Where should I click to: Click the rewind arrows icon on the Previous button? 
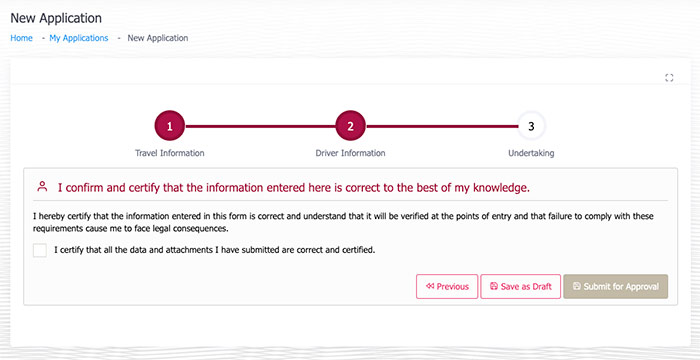(430, 286)
